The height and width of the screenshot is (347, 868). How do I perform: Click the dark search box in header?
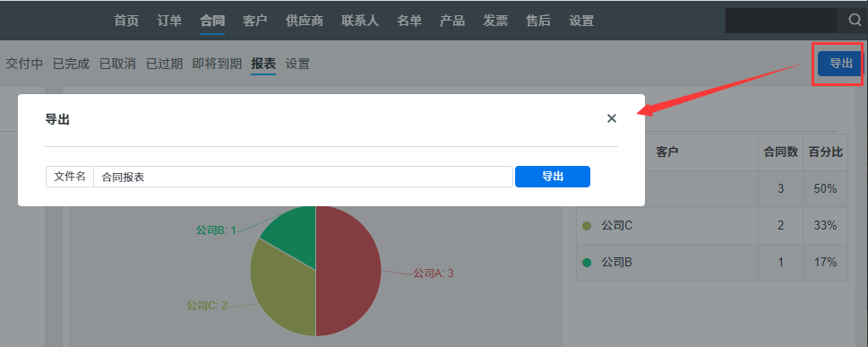[781, 21]
